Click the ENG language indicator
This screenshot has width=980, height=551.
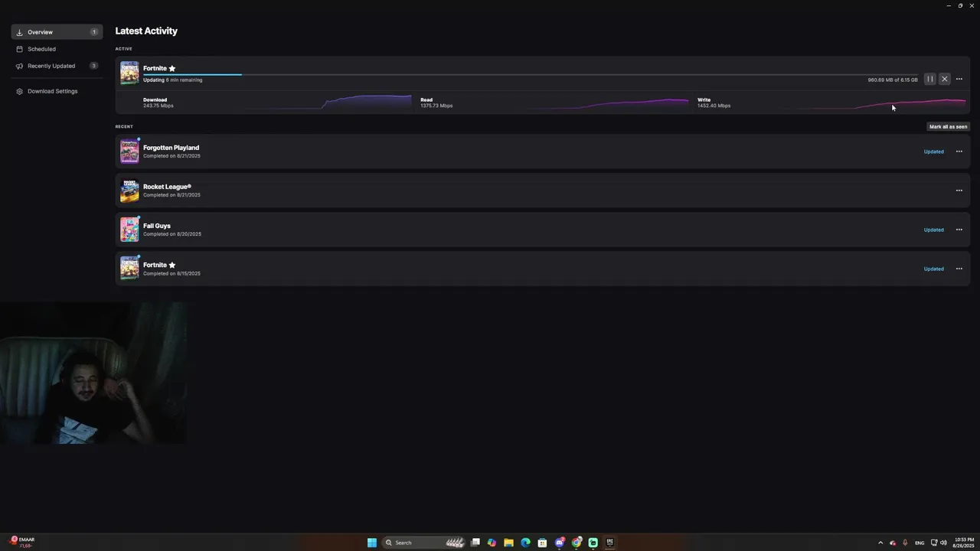point(920,543)
